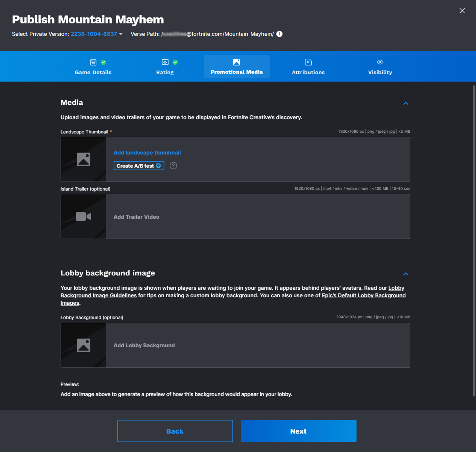Click the Lobby background image heading

point(108,273)
